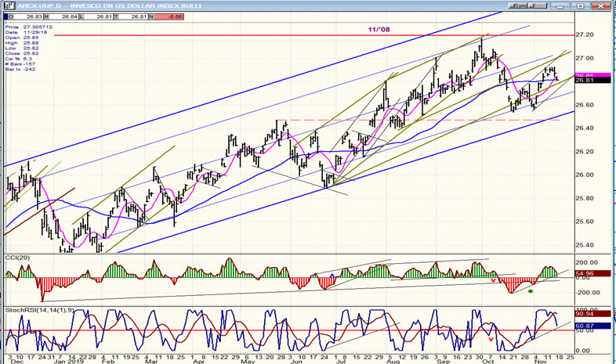Select the green asterisk marker in CCI pane
The height and width of the screenshot is (364, 616).
coord(531,291)
